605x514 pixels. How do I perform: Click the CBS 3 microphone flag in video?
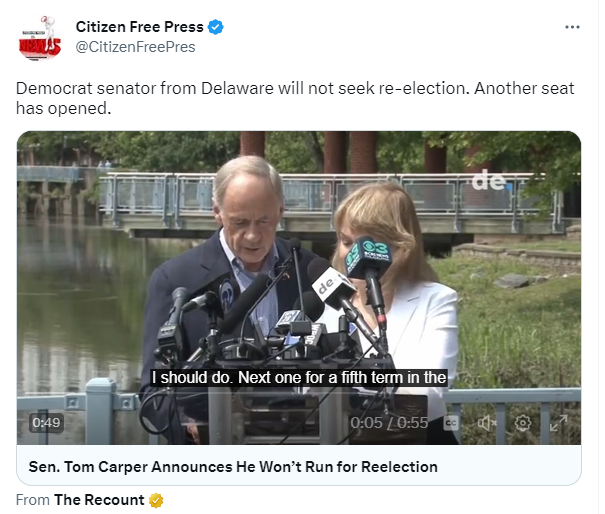tap(368, 256)
